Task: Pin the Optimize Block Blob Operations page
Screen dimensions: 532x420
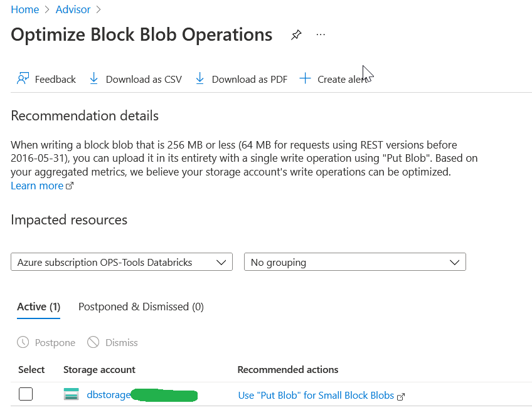Action: pyautogui.click(x=296, y=35)
